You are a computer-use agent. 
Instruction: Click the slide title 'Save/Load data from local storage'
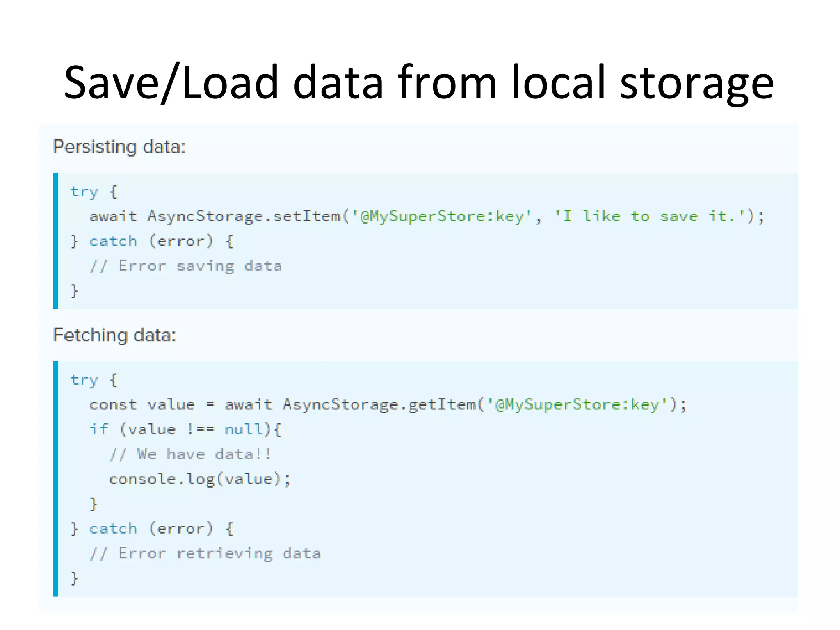coord(419,82)
